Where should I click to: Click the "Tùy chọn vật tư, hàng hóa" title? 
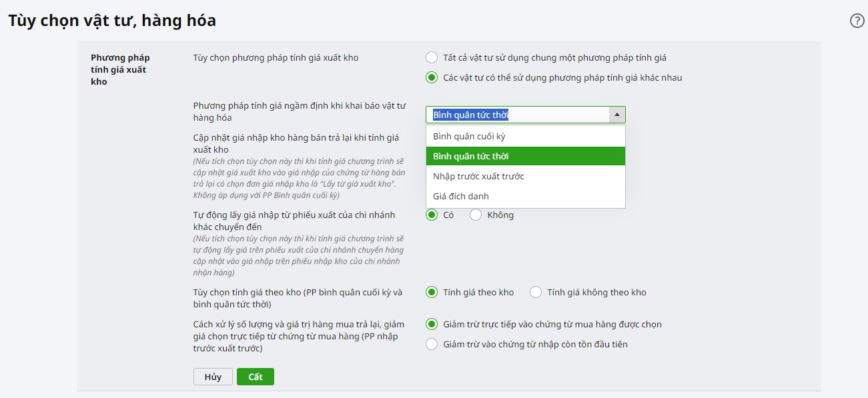(112, 21)
